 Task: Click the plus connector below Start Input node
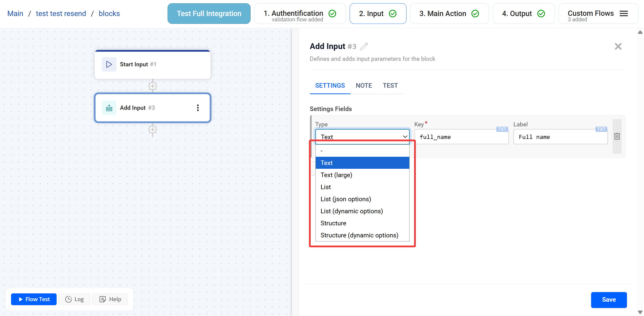[x=152, y=86]
